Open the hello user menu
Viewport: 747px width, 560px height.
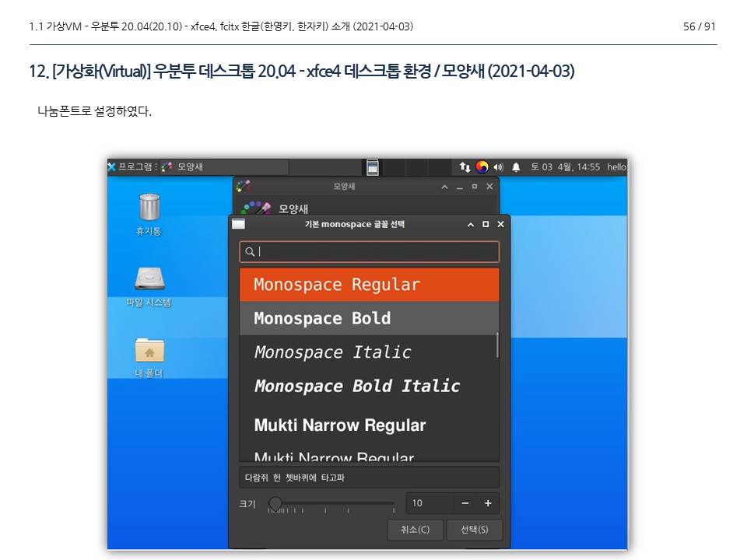[616, 167]
